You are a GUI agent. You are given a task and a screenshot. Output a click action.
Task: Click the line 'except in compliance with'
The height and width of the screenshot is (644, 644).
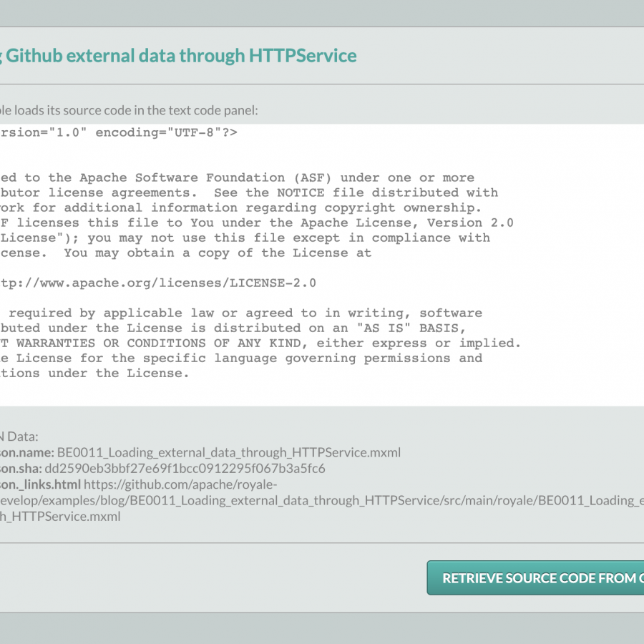243,238
